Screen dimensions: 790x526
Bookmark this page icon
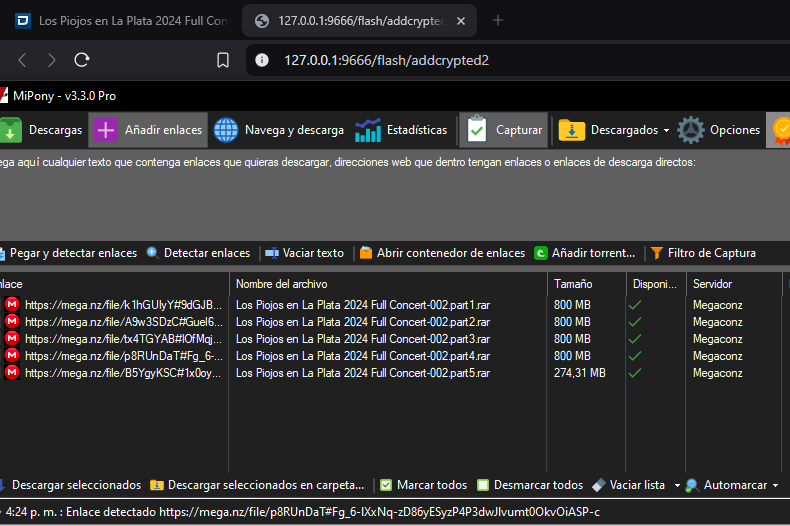coord(223,60)
